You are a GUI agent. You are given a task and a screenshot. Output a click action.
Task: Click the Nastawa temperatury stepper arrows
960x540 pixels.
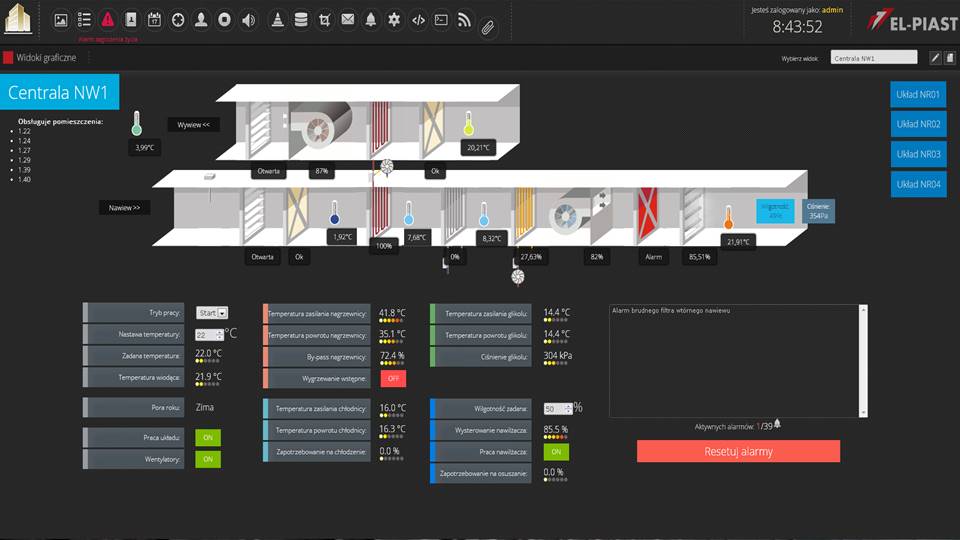(x=219, y=335)
